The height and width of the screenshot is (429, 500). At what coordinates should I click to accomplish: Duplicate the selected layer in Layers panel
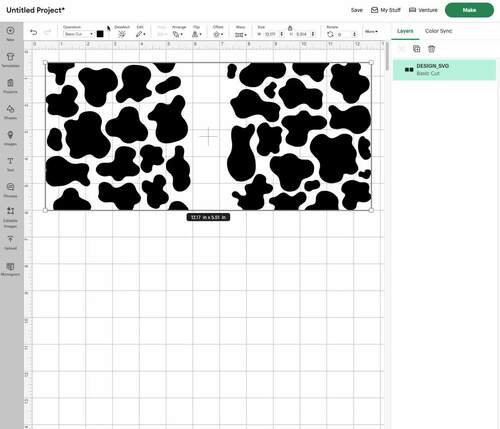pos(416,49)
